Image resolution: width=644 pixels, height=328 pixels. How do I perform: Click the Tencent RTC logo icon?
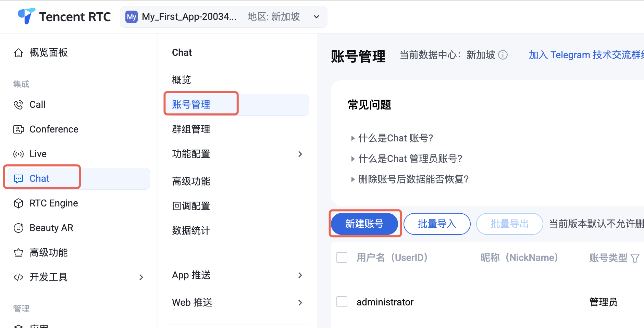(26, 16)
